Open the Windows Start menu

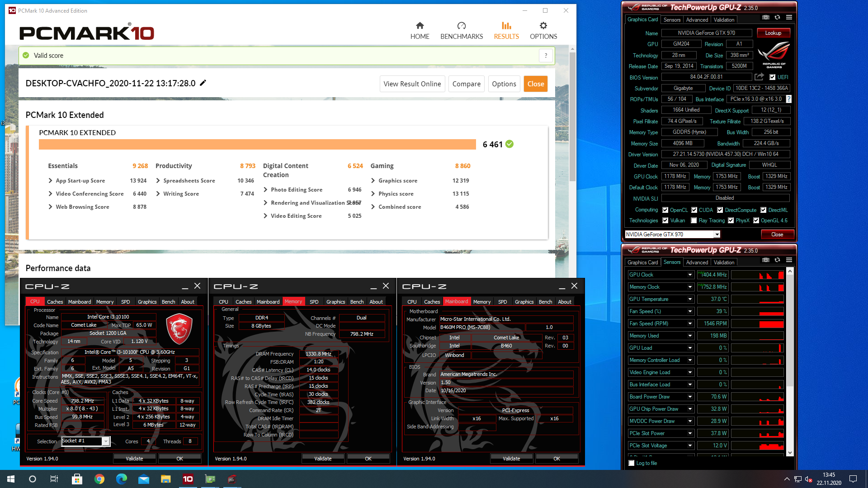pos(11,479)
